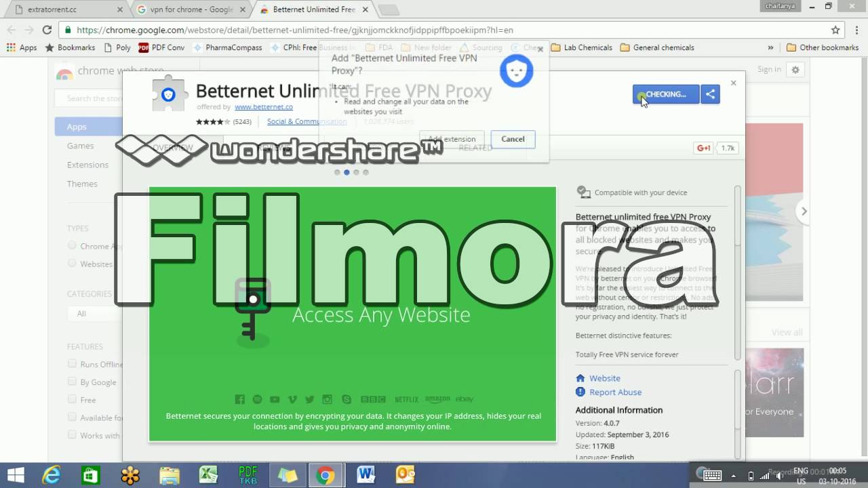Click Sign in on the web store
This screenshot has height=488, width=868.
tap(769, 69)
